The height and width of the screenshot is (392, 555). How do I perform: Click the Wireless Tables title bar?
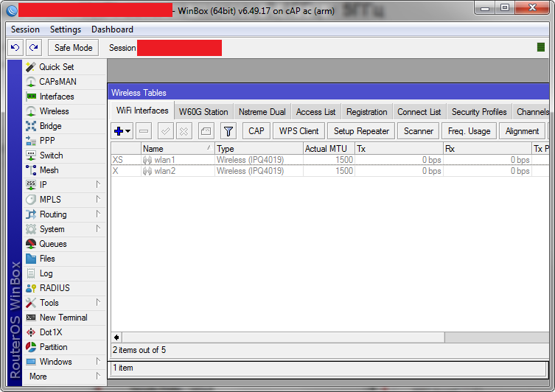coord(329,93)
